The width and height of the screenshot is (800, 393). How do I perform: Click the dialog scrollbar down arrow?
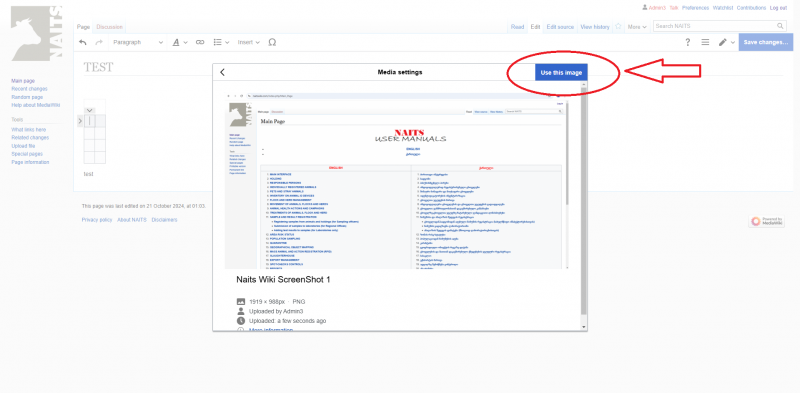tap(584, 327)
